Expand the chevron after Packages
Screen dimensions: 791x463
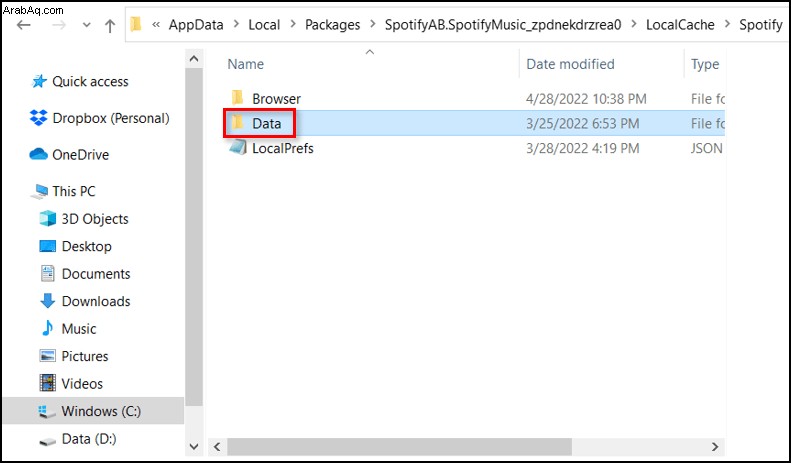373,24
